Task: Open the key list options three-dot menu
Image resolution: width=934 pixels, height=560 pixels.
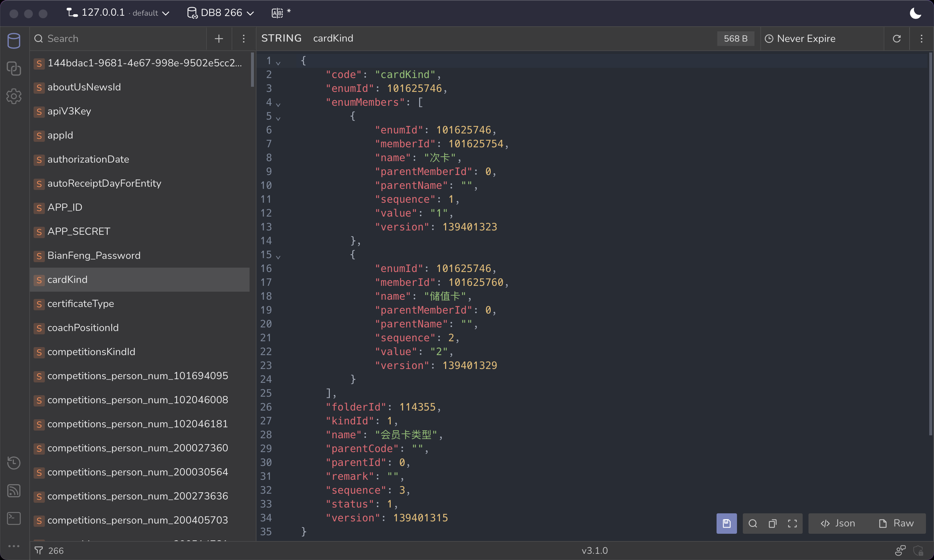Action: click(243, 39)
